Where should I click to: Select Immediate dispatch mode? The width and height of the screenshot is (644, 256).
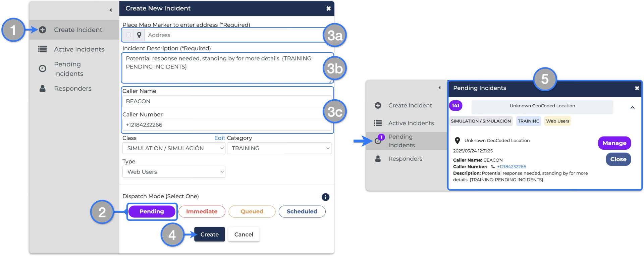(202, 211)
